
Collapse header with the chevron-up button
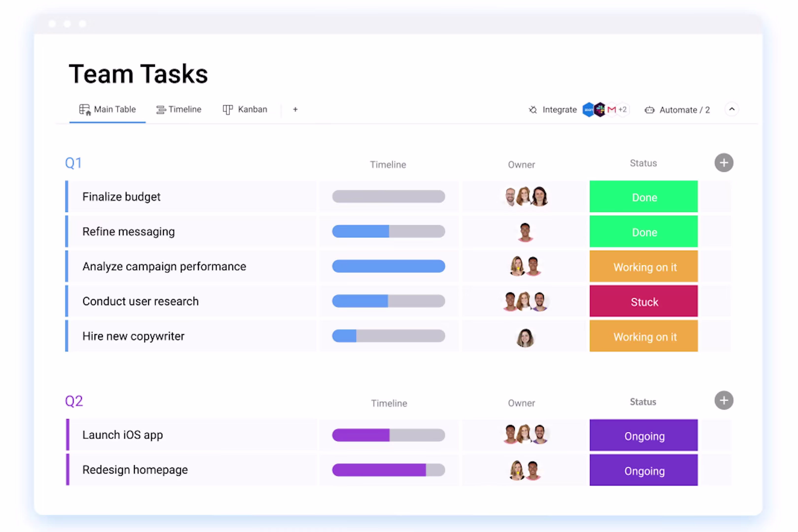(x=732, y=109)
